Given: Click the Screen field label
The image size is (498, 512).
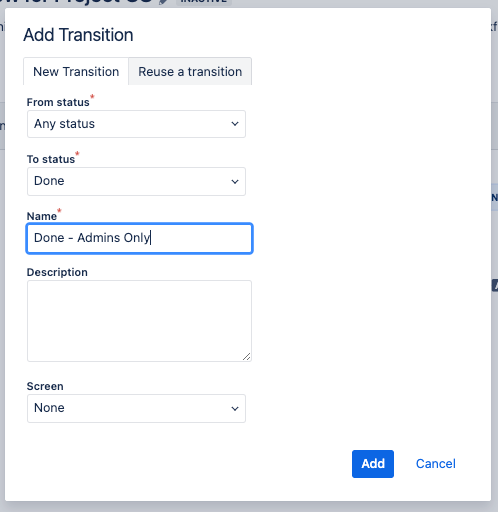Looking at the screenshot, I should (x=45, y=386).
